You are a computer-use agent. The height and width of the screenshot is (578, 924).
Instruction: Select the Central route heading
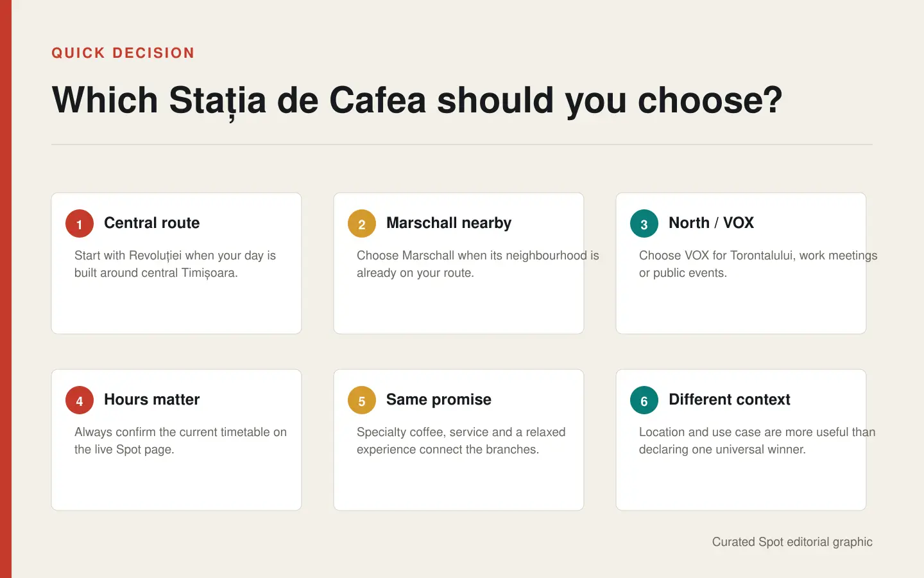pyautogui.click(x=152, y=223)
